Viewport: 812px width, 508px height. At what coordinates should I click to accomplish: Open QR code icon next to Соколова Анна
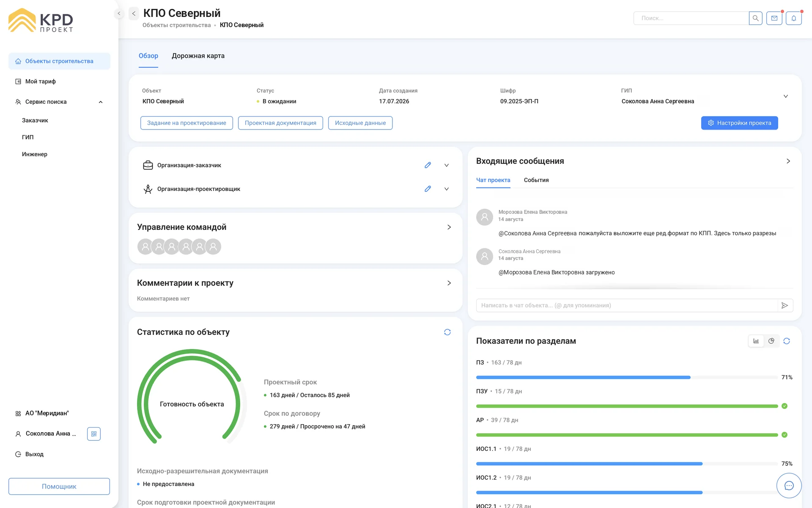tap(94, 434)
